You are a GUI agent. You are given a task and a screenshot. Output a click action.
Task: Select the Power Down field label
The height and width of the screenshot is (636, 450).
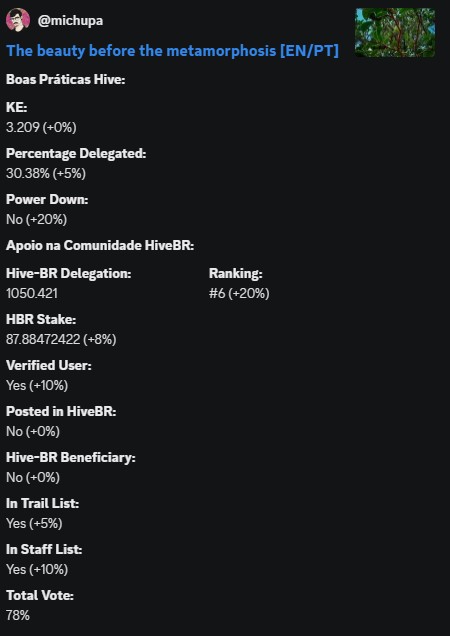(47, 200)
